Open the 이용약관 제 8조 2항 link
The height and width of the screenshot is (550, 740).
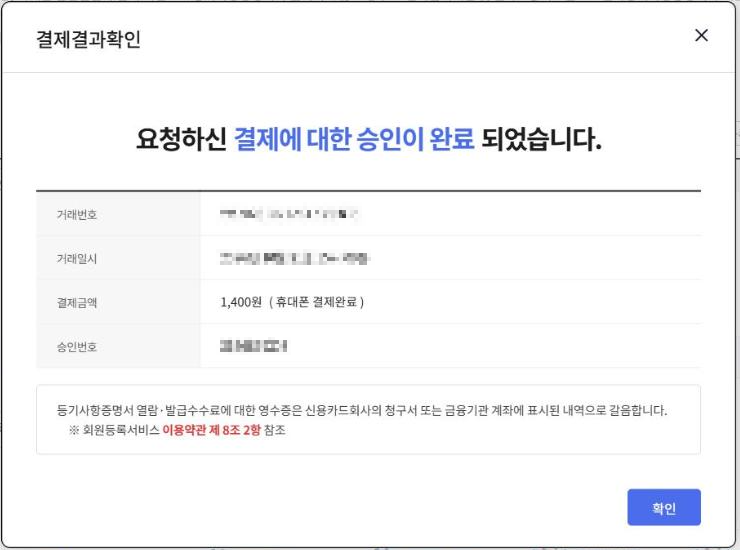coord(211,430)
